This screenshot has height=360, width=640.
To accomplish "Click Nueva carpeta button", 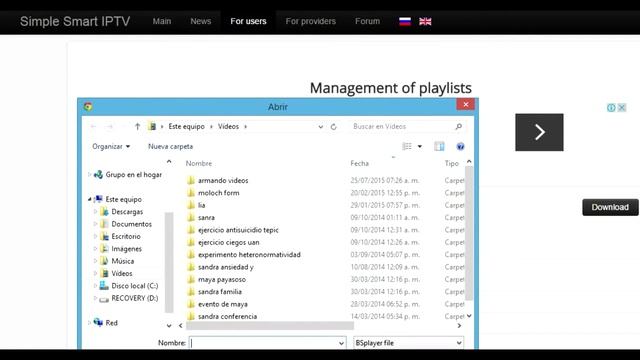I will [x=171, y=146].
